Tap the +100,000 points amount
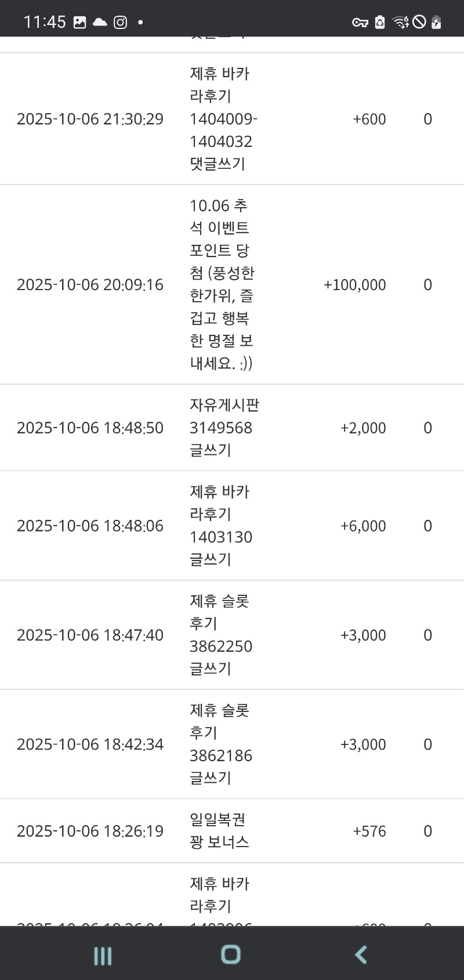Image resolution: width=464 pixels, height=980 pixels. 355,285
